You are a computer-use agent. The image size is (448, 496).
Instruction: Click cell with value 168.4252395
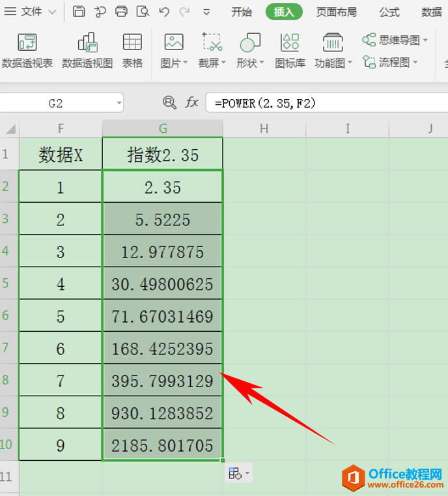click(163, 348)
